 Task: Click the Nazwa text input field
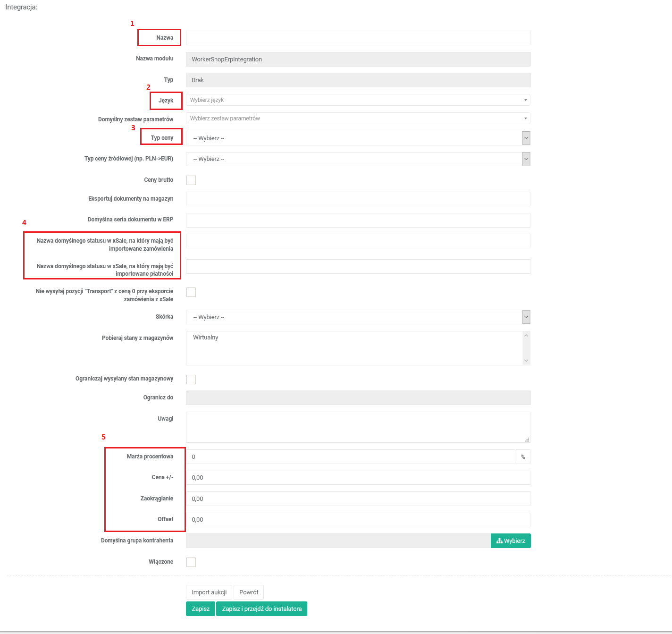coord(358,38)
